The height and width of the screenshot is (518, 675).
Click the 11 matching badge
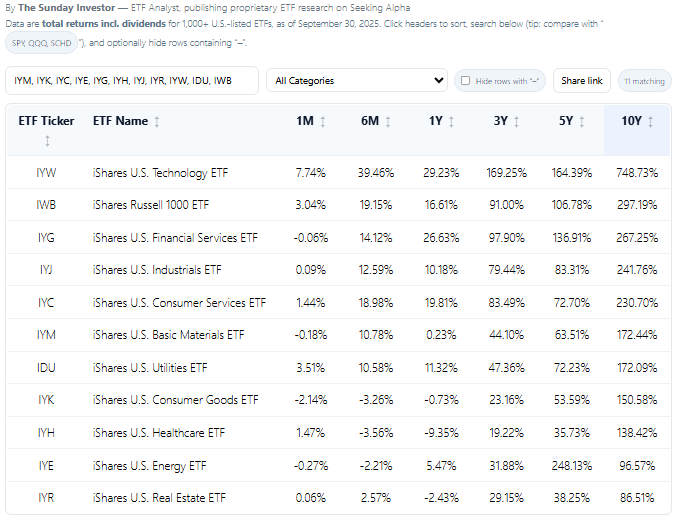(x=644, y=81)
